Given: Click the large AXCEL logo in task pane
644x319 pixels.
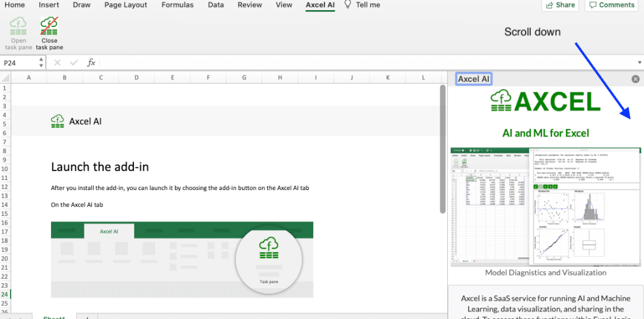Looking at the screenshot, I should click(x=545, y=101).
